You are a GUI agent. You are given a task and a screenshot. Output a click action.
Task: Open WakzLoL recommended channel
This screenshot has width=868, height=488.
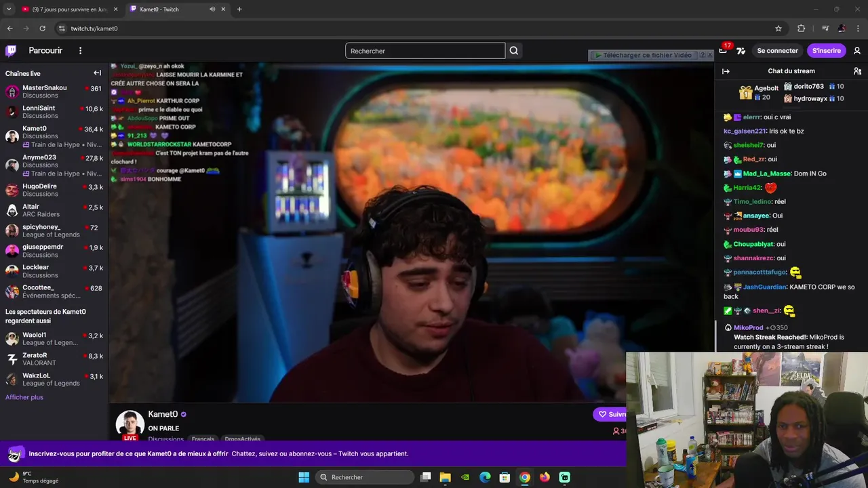(x=54, y=380)
